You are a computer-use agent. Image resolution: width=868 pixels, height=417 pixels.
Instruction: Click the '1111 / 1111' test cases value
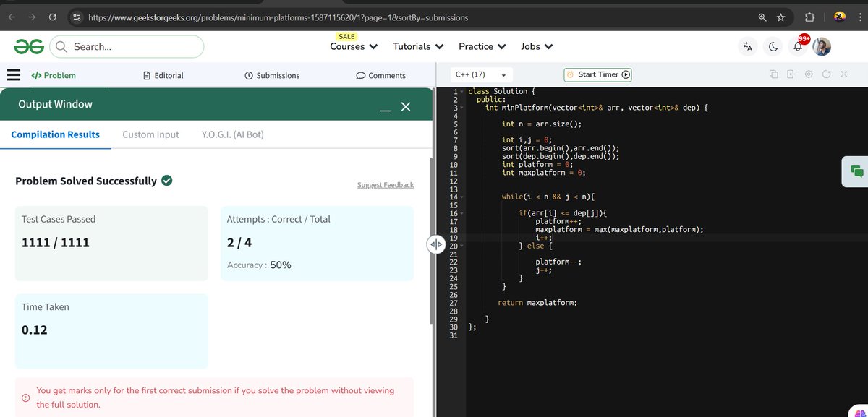(x=56, y=243)
